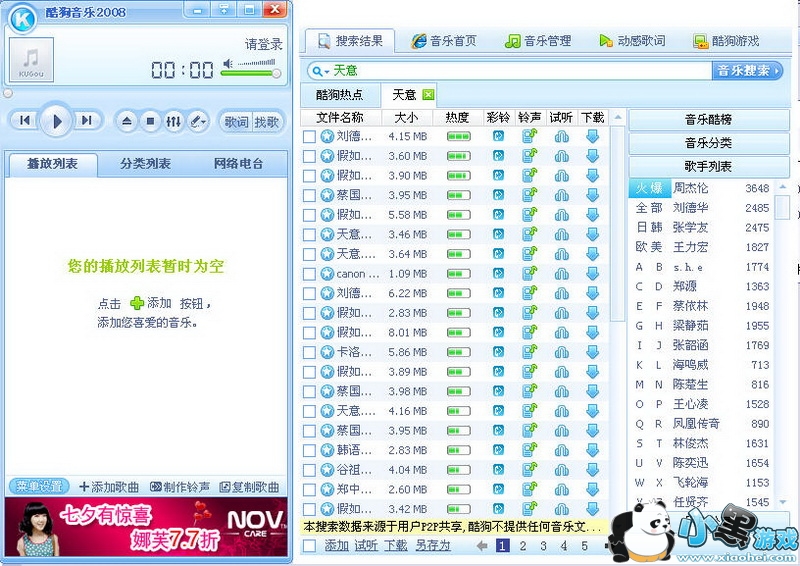Click the ringtone icon for the 3.46 MB song
Screen dimensions: 800x566
click(530, 234)
